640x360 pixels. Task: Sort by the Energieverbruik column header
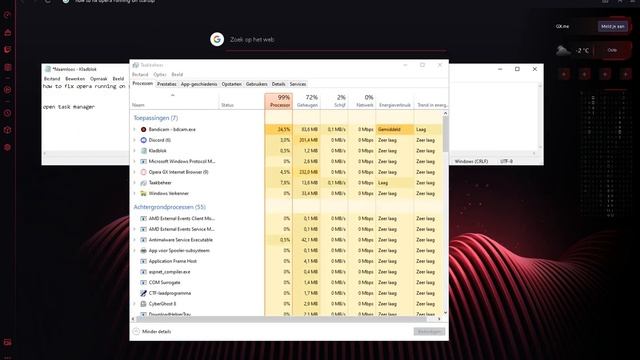(x=395, y=101)
